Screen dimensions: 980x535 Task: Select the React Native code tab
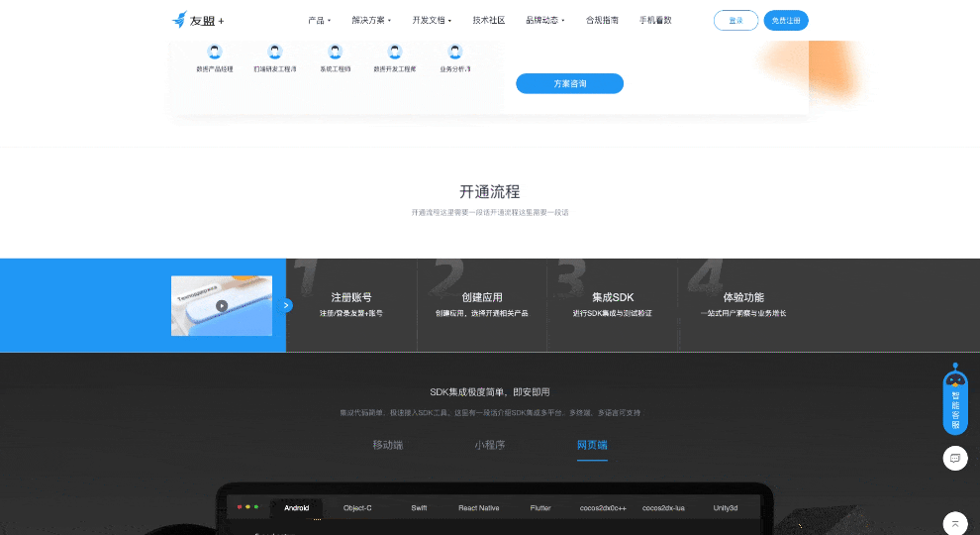(x=479, y=508)
